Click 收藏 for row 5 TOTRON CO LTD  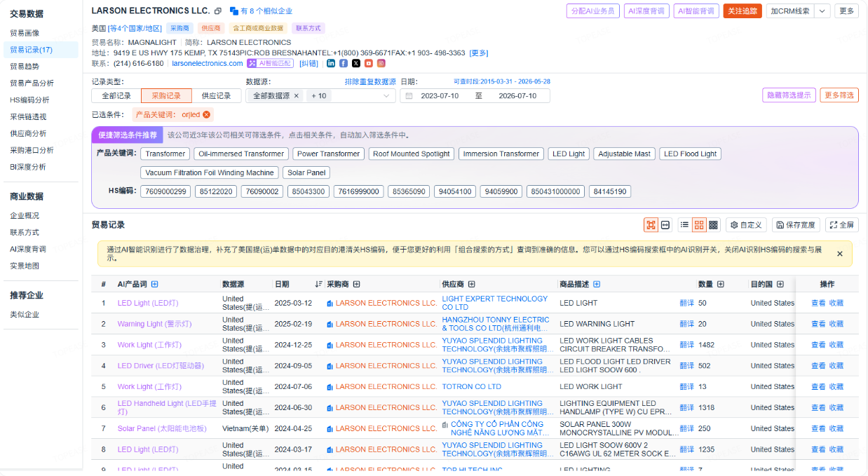coord(836,386)
